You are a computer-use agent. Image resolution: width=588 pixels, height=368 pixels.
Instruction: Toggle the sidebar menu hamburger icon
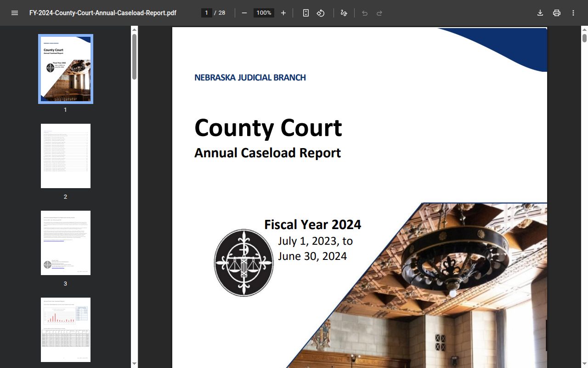15,13
